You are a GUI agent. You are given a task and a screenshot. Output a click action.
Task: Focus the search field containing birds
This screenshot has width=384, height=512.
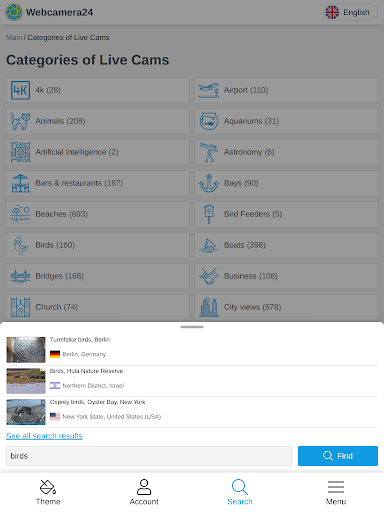[x=149, y=456]
